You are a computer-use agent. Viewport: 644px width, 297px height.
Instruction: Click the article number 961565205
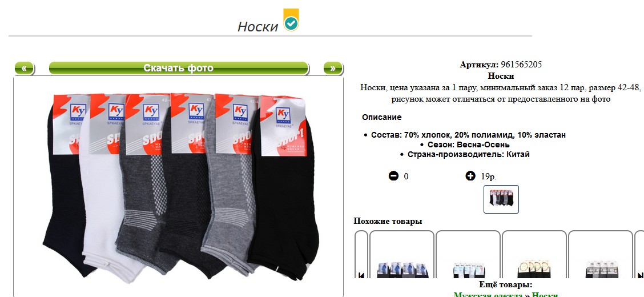pyautogui.click(x=521, y=65)
